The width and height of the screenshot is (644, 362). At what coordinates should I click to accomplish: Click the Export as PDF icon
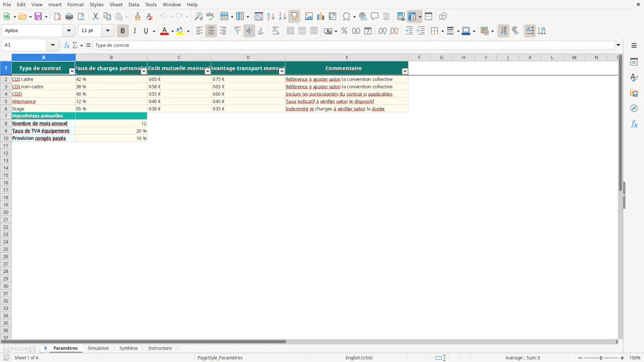click(57, 17)
